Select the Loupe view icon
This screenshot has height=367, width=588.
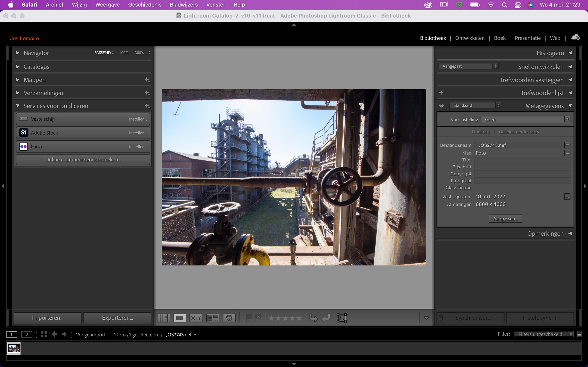[x=180, y=318]
